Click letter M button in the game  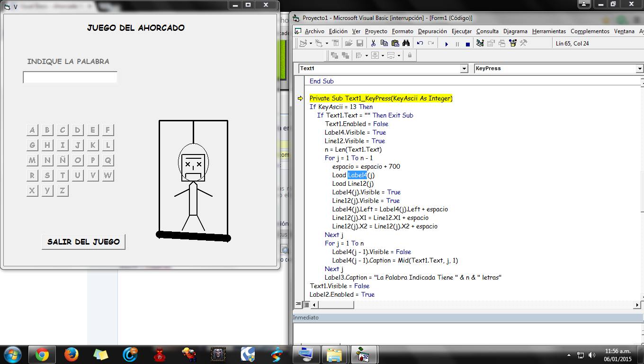pyautogui.click(x=32, y=161)
